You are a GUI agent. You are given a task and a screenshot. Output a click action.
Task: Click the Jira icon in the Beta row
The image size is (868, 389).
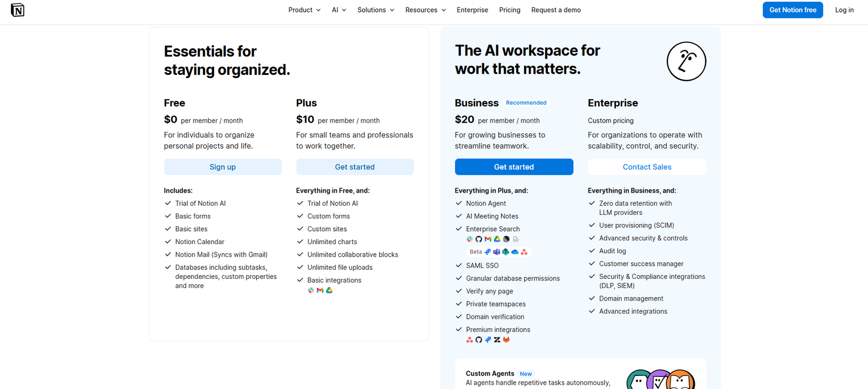(x=487, y=251)
